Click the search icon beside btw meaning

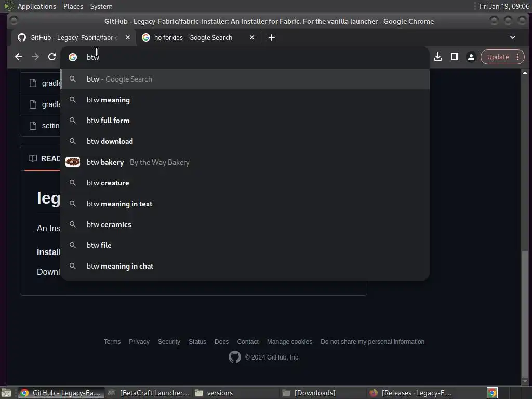pos(73,100)
